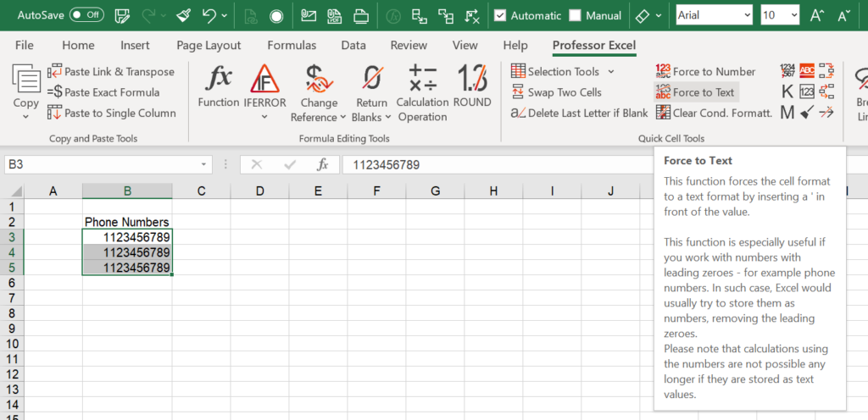Switch to the Home tab
The width and height of the screenshot is (868, 420).
(x=78, y=46)
